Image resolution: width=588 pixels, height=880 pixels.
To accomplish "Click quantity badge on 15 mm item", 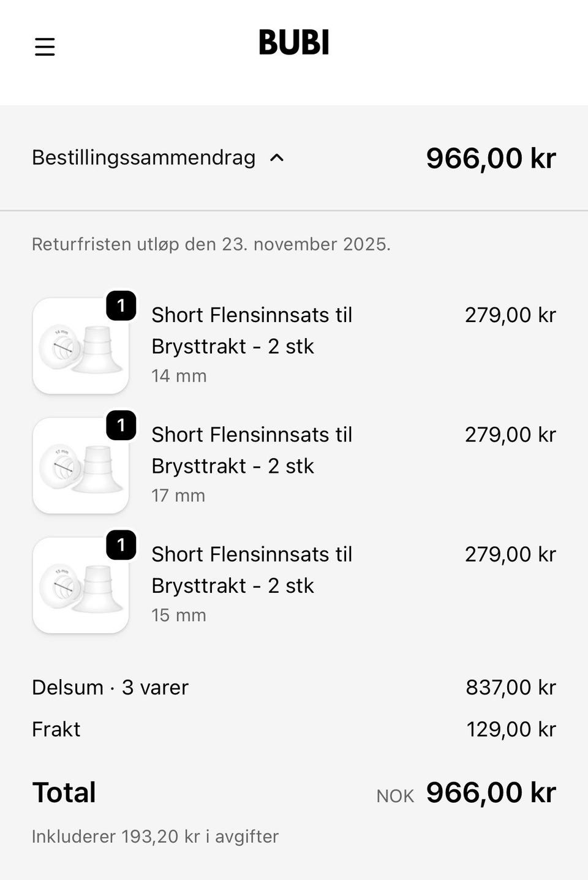I will (121, 545).
